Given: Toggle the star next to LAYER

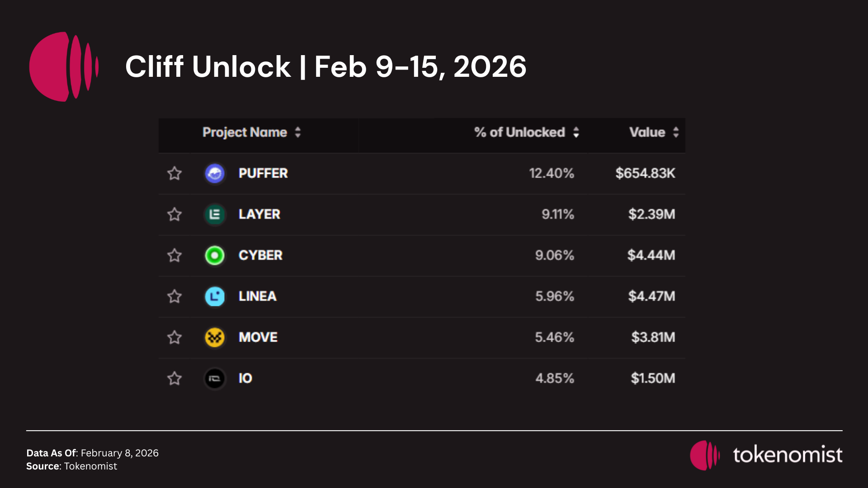Looking at the screenshot, I should (175, 214).
